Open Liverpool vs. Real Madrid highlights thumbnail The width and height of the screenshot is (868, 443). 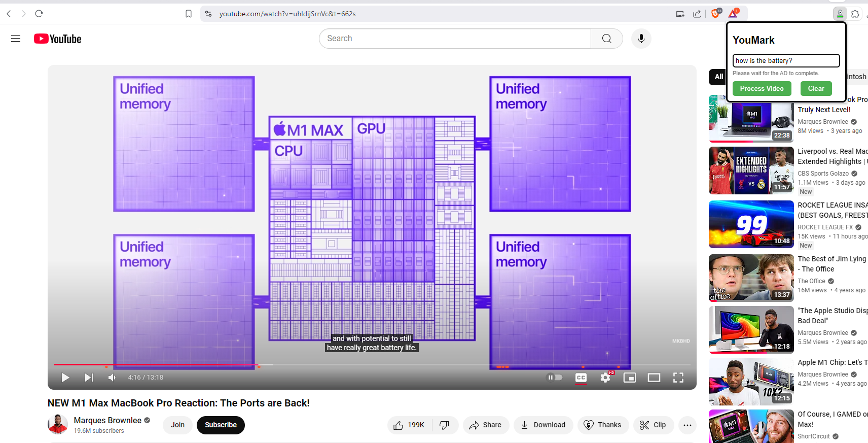coord(751,171)
